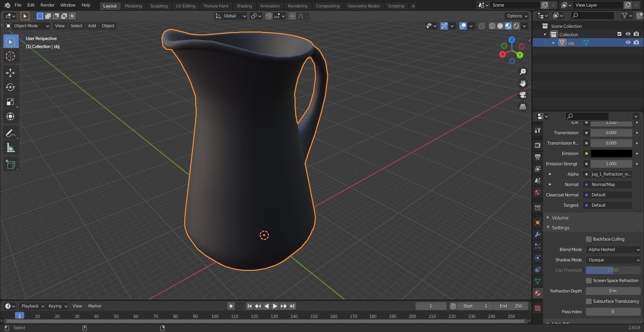Click the Options button in viewport
This screenshot has height=332, width=644.
pyautogui.click(x=517, y=16)
